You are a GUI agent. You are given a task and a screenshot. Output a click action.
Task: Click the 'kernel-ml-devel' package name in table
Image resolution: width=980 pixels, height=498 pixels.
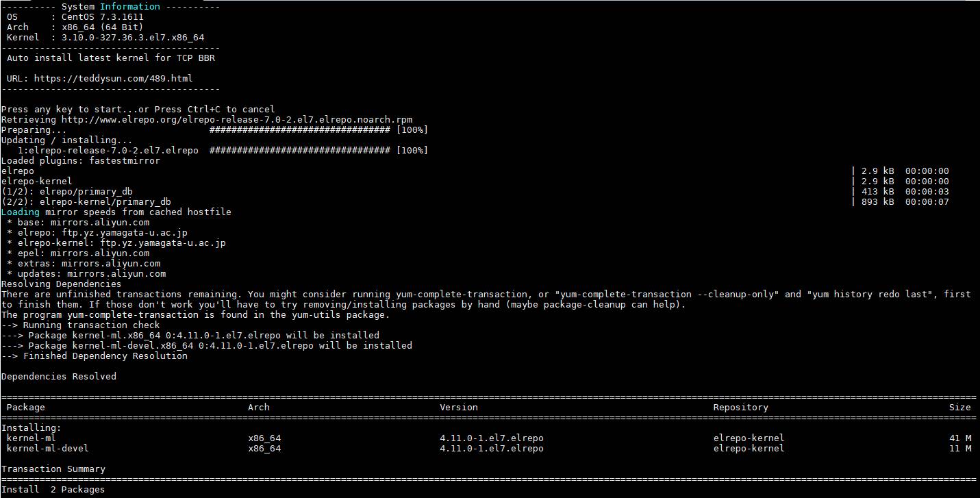point(48,449)
